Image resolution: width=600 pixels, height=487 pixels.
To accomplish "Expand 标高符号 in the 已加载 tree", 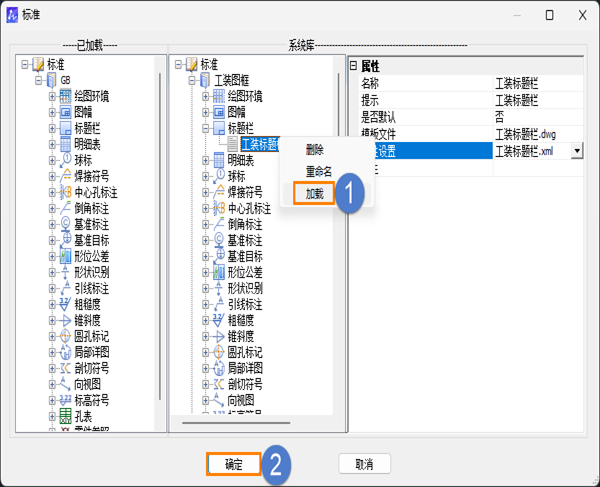I will [52, 401].
